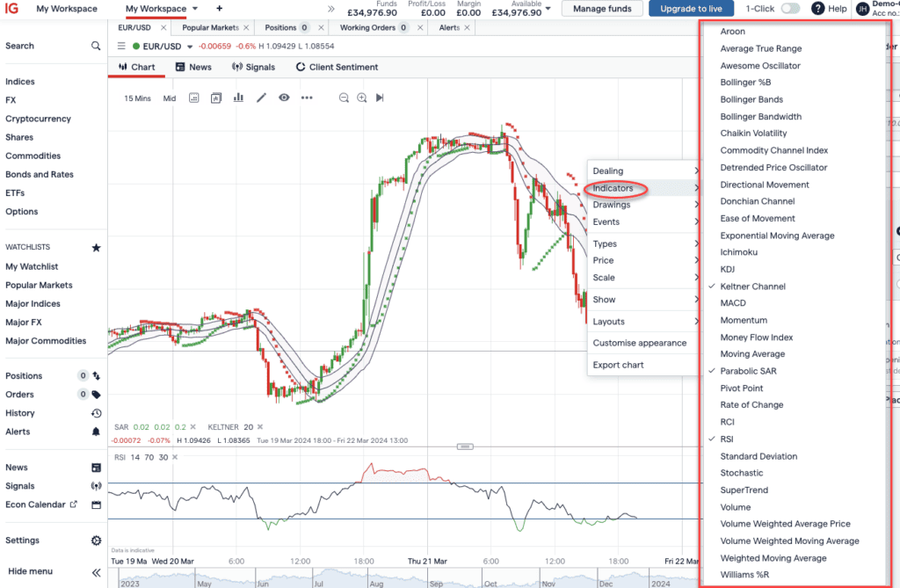This screenshot has height=588, width=900.
Task: Click the clock icon beside History
Action: pos(97,413)
